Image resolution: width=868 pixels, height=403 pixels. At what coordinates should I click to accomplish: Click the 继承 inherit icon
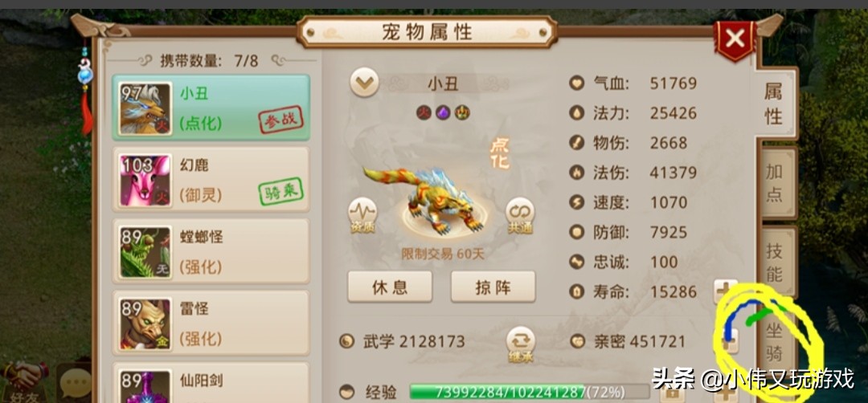click(x=520, y=345)
